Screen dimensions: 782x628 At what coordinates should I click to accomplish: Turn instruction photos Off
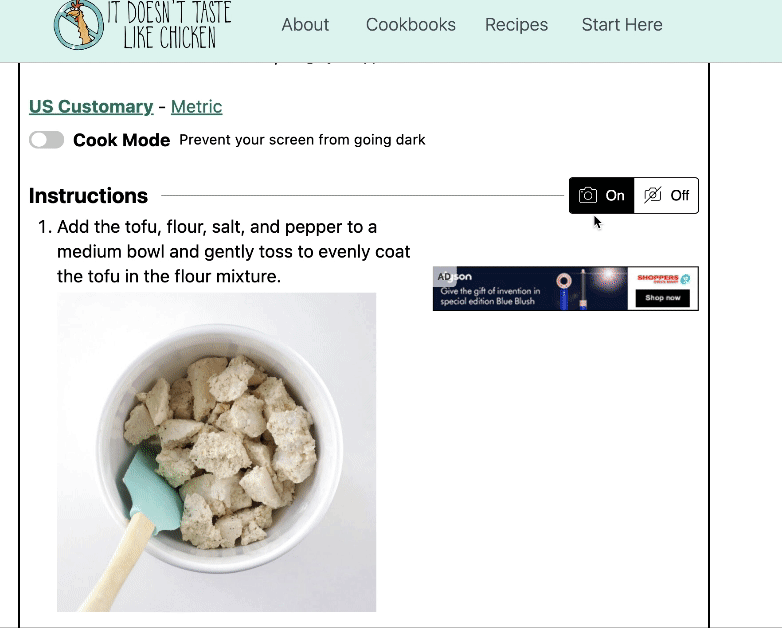tap(666, 196)
